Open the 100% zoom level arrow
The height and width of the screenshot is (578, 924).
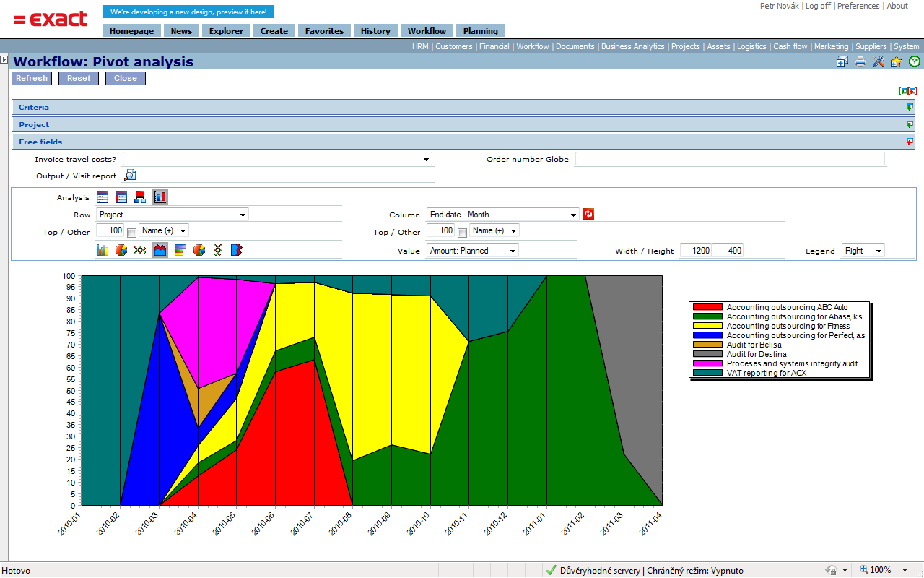coord(905,570)
